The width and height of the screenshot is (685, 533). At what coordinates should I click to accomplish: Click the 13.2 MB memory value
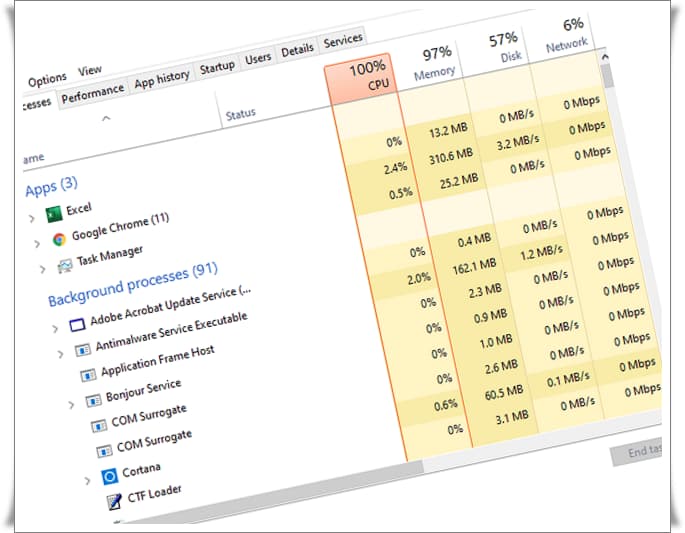(x=448, y=130)
